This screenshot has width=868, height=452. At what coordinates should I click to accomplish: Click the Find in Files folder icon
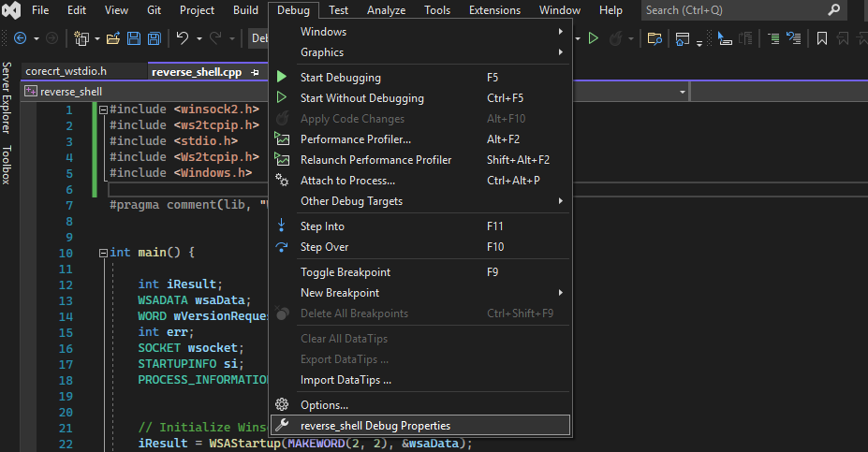click(x=655, y=38)
